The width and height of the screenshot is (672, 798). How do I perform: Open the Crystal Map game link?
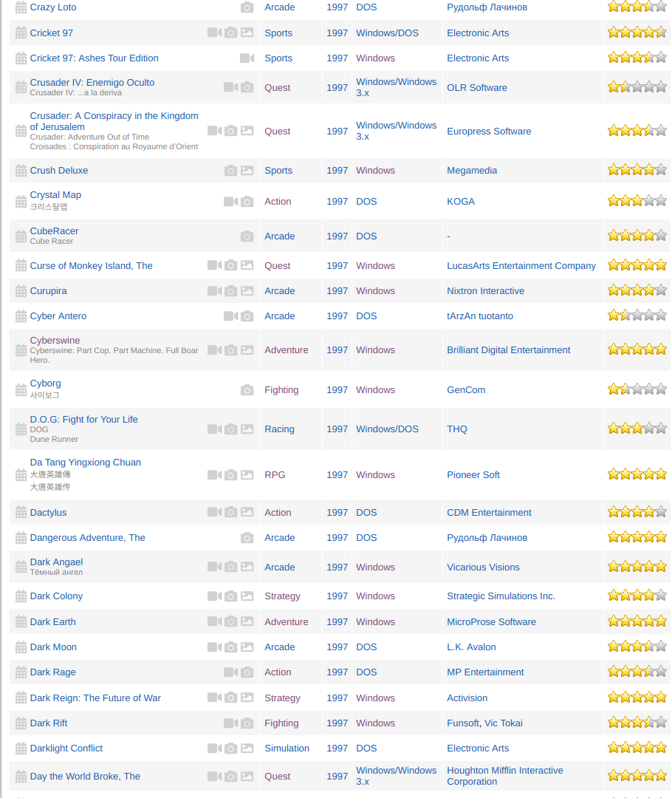tap(55, 195)
